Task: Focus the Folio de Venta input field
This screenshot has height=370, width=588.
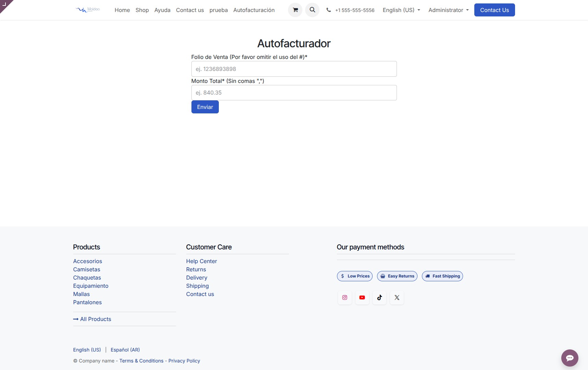Action: 294,69
